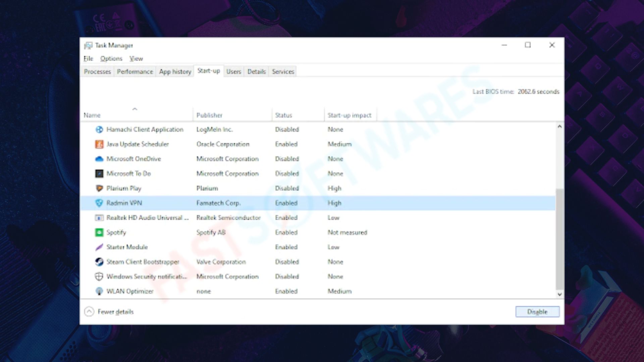Image resolution: width=644 pixels, height=362 pixels.
Task: Click the Windows Security notification icon
Action: click(x=99, y=277)
